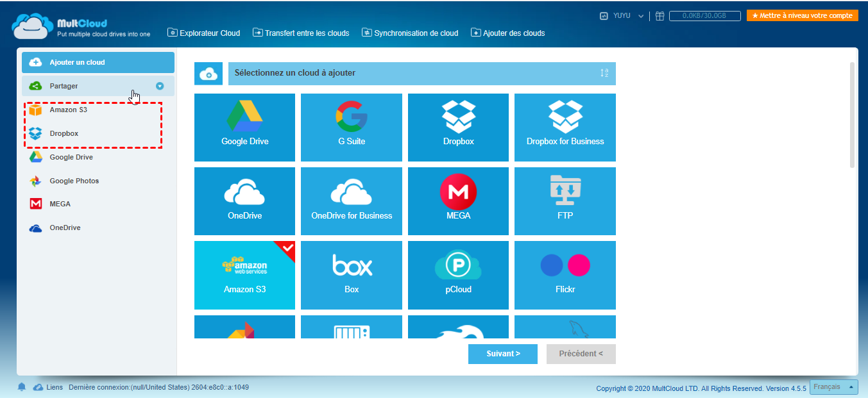Click the Suivant button
Image resolution: width=868 pixels, height=398 pixels.
point(503,354)
